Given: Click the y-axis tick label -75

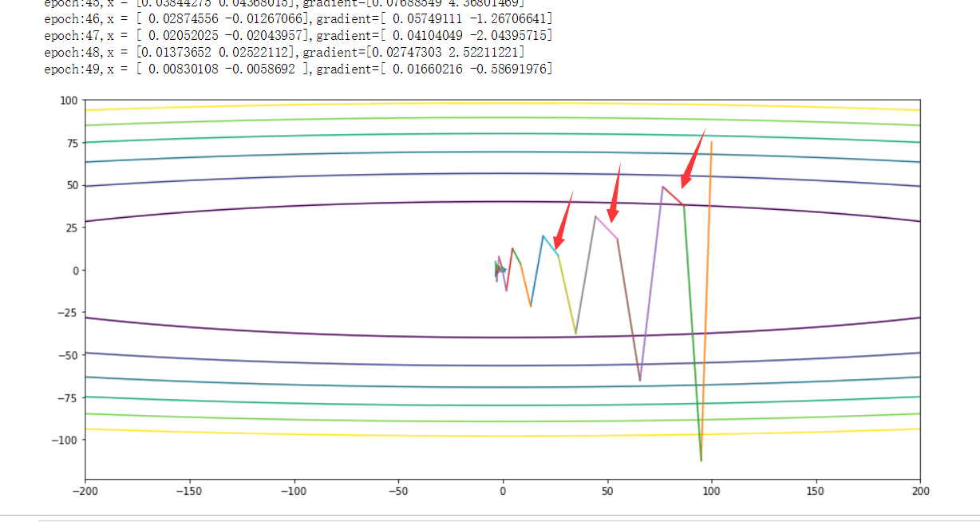Looking at the screenshot, I should pos(69,397).
